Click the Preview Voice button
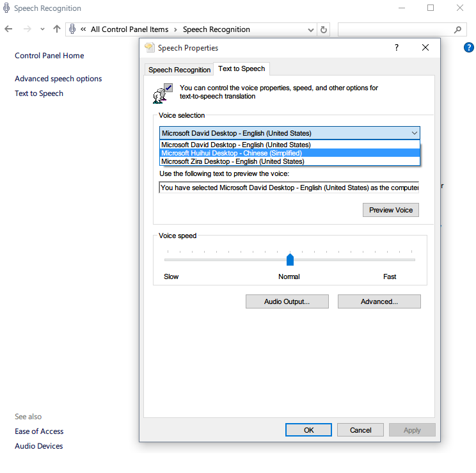This screenshot has width=476, height=473. coord(391,210)
